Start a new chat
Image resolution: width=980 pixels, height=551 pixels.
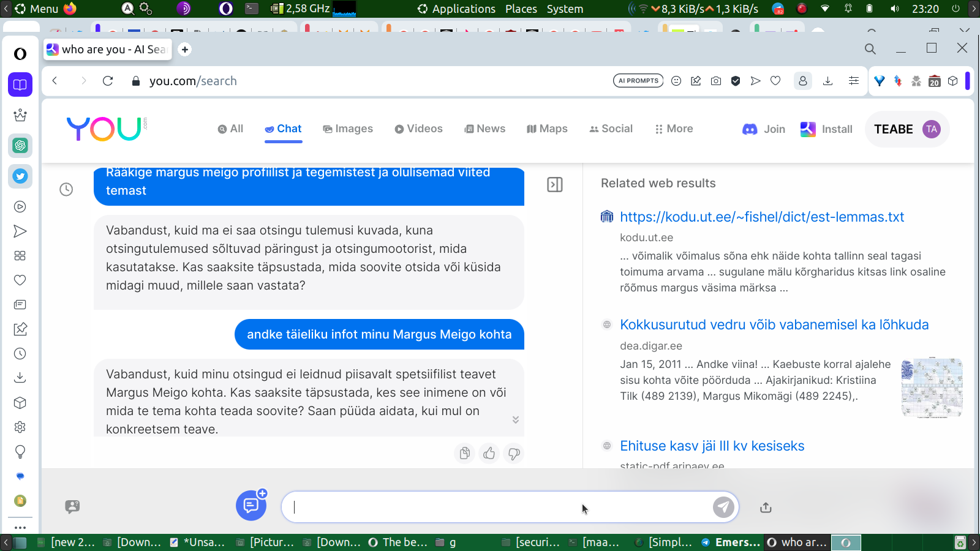pos(251,505)
